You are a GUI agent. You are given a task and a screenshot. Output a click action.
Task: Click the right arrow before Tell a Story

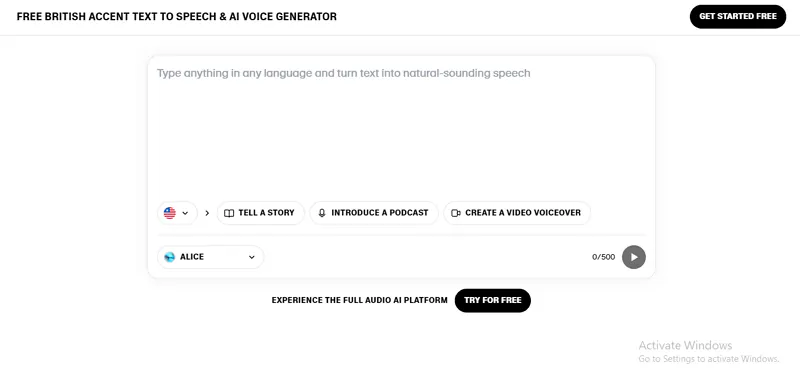pos(207,213)
